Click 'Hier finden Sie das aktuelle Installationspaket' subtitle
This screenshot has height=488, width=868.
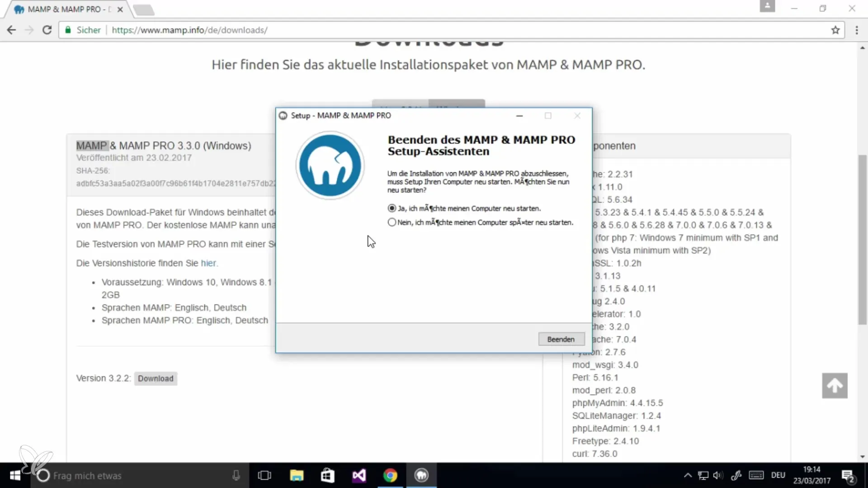[x=429, y=65]
